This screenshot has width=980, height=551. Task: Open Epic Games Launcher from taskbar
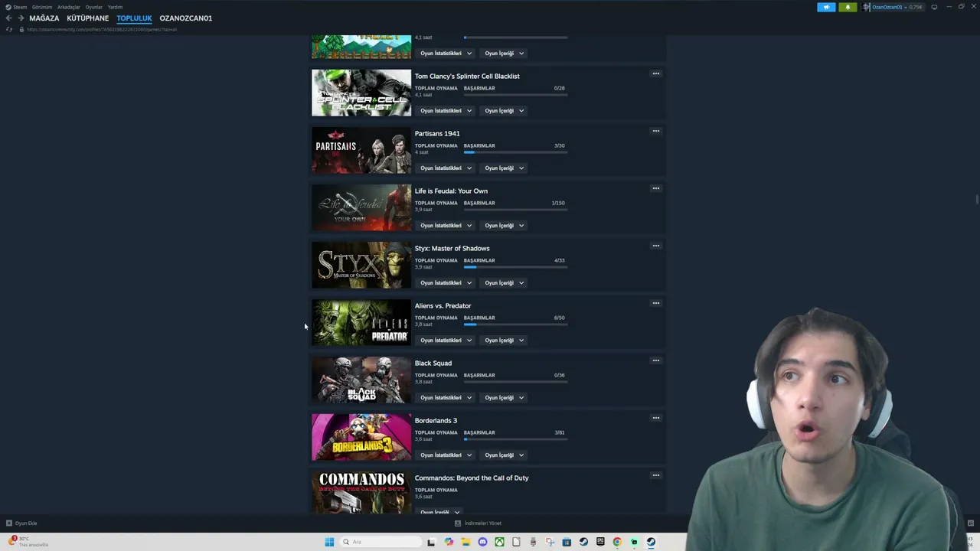click(x=600, y=542)
